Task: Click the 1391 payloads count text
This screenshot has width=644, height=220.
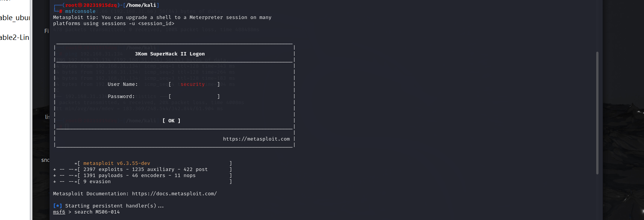Action: coord(103,176)
